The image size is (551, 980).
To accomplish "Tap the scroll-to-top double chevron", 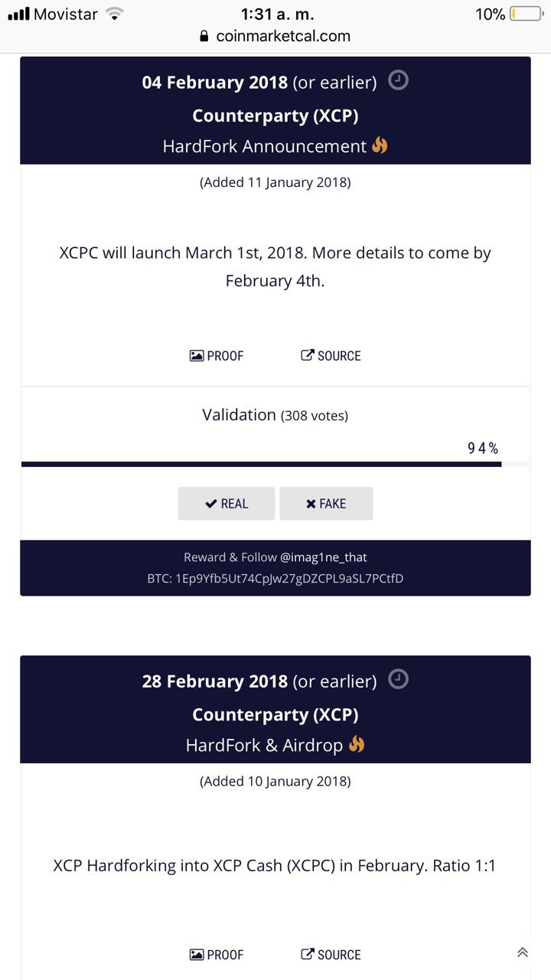I will (522, 952).
